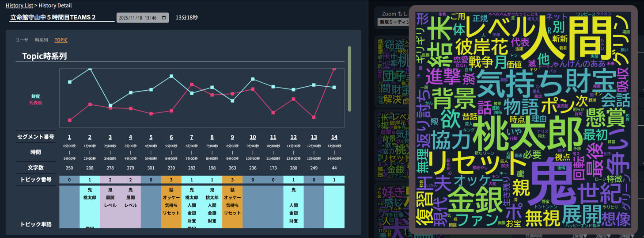Open the 時系列 tab
644x238 pixels.
[x=41, y=40]
